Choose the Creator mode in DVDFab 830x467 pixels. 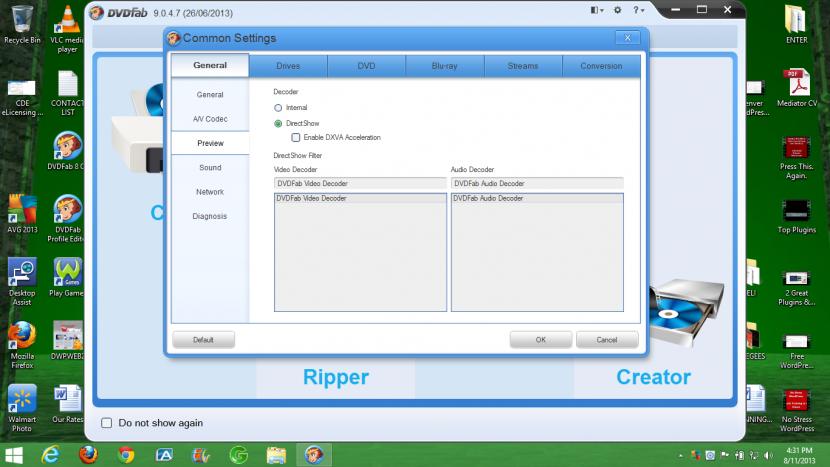(x=653, y=378)
